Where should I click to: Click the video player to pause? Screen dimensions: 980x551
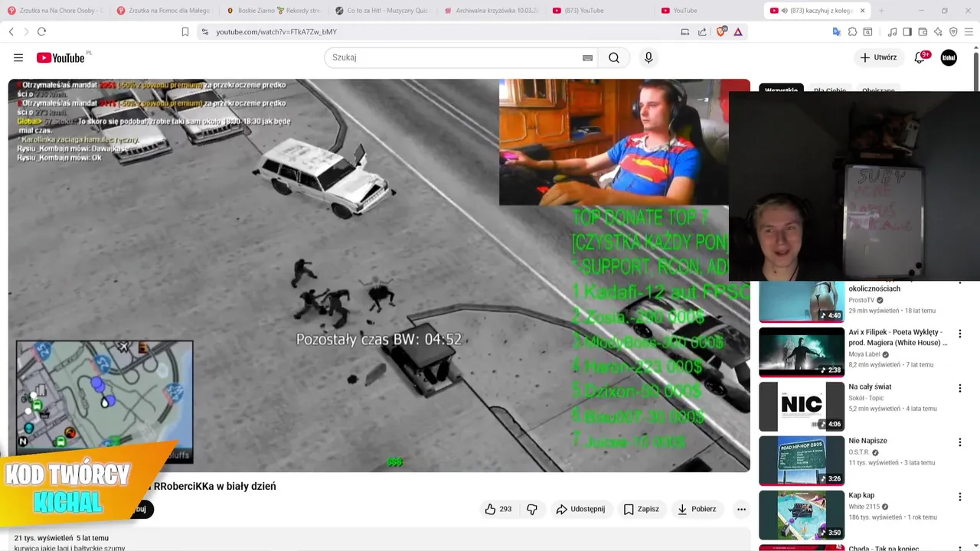379,275
